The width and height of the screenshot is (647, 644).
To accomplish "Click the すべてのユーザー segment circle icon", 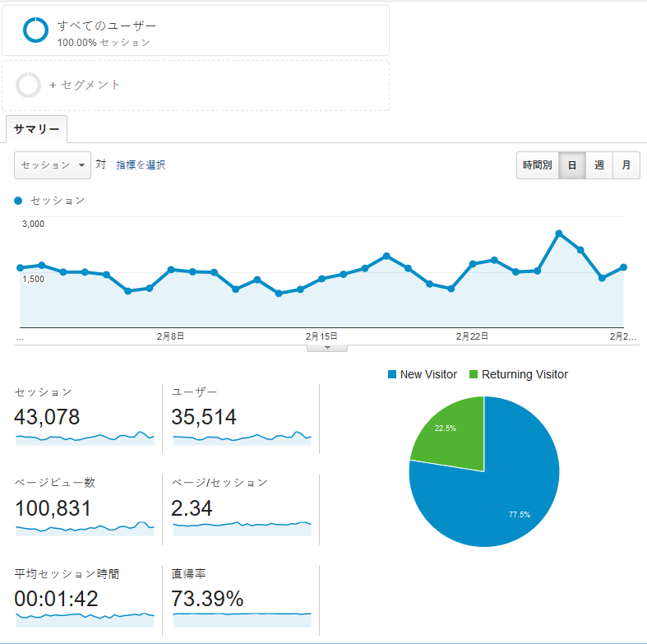I will pyautogui.click(x=35, y=30).
